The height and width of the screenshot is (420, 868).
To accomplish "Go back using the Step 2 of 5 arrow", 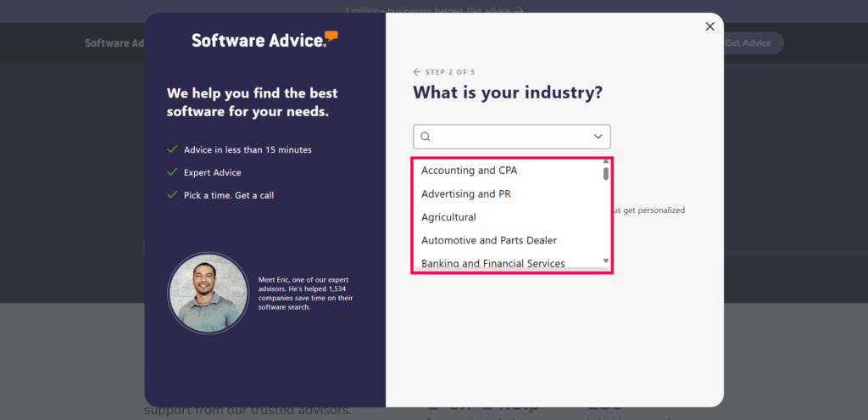I will pos(417,72).
